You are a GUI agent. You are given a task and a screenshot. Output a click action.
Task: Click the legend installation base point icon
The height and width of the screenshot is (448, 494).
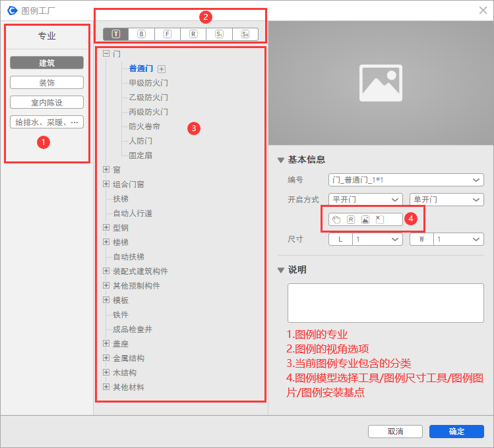click(x=379, y=219)
